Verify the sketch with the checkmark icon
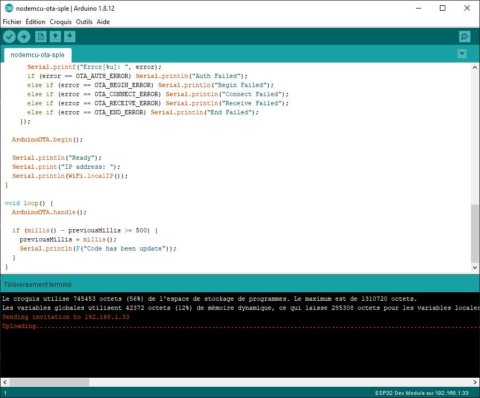Image resolution: width=480 pixels, height=398 pixels. pyautogui.click(x=9, y=37)
